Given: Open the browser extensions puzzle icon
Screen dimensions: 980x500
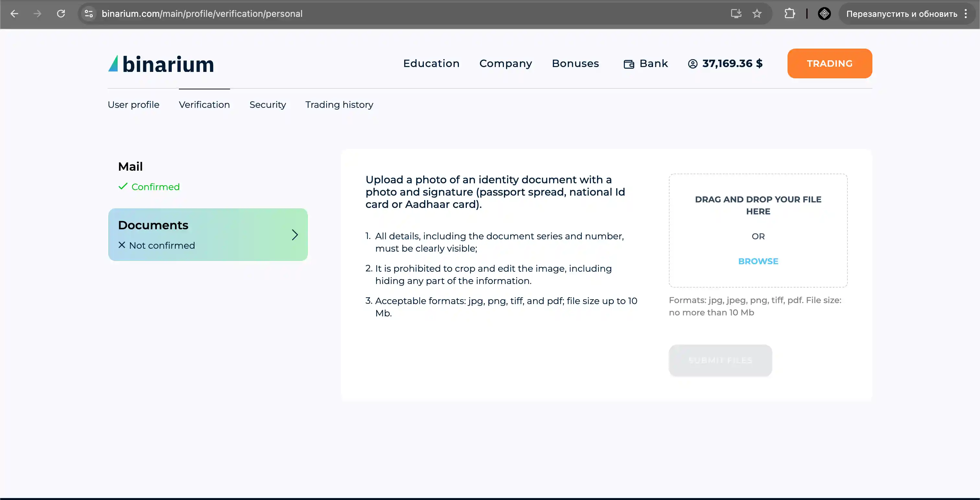Looking at the screenshot, I should [x=790, y=14].
